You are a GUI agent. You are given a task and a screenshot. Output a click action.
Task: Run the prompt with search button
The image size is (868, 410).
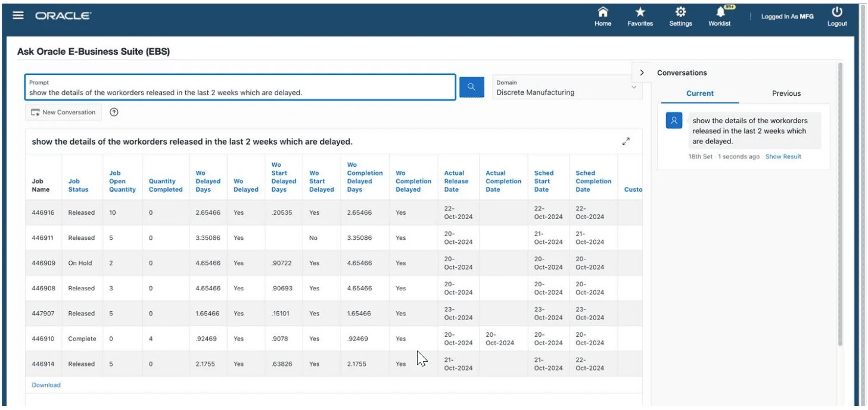click(471, 87)
